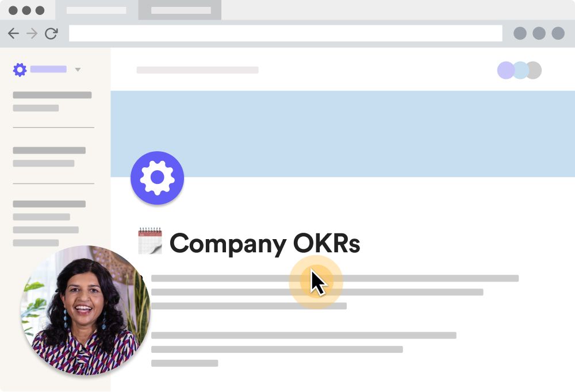
Task: Click the breadcrumb placeholder bar above banner
Action: (198, 70)
